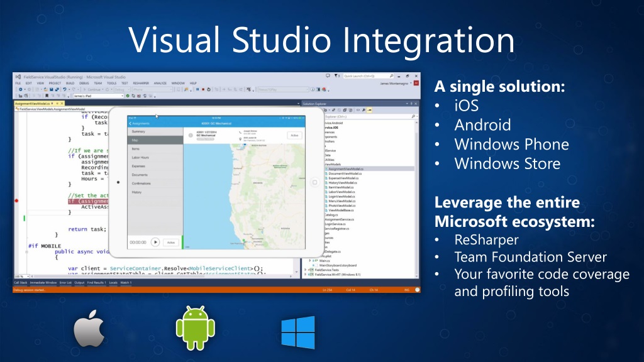
Task: Open the RESHARPER menu
Action: point(141,83)
